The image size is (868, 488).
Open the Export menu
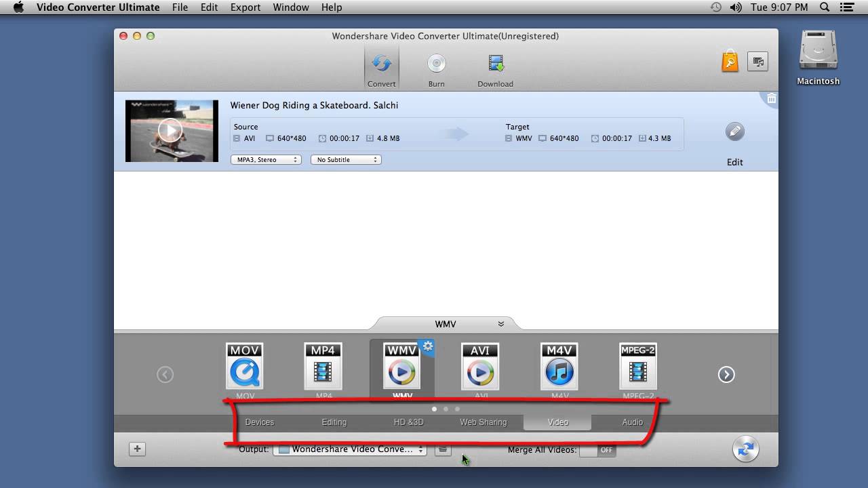(245, 7)
